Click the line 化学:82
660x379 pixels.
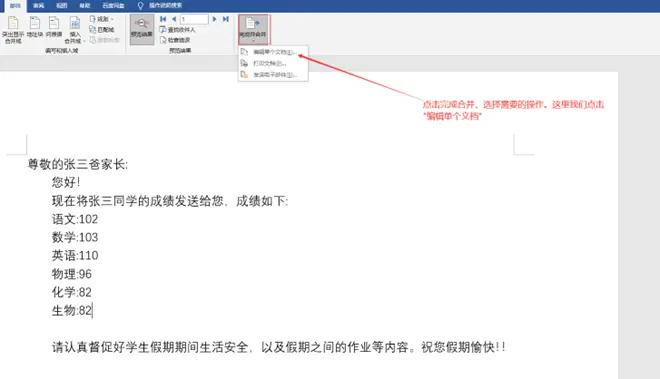pos(72,292)
